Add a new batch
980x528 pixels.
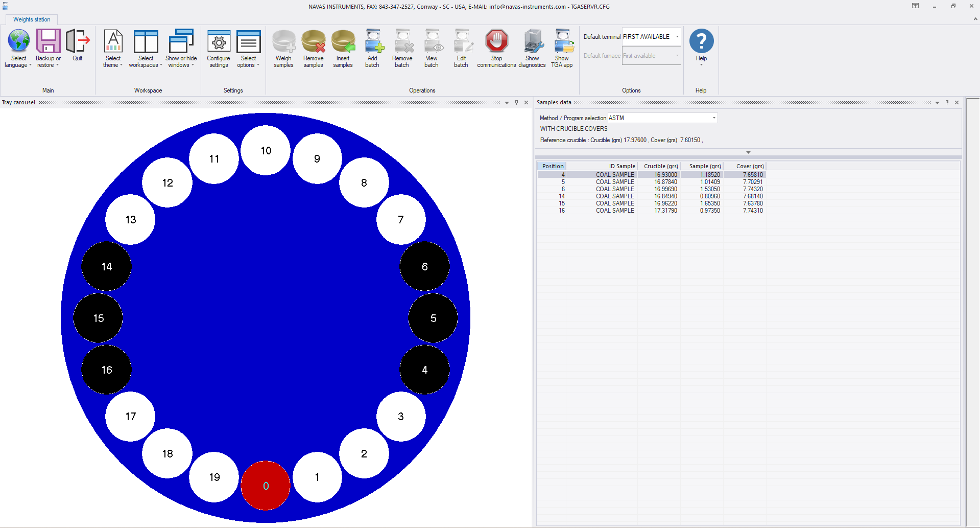(372, 49)
